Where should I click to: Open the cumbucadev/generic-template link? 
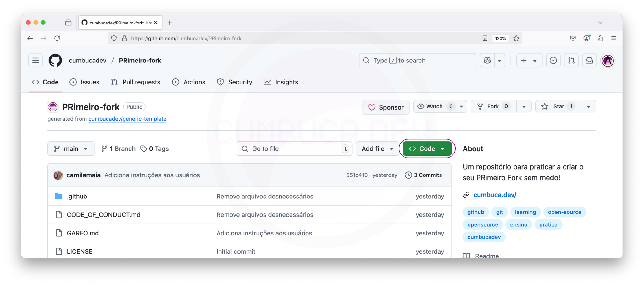[127, 119]
